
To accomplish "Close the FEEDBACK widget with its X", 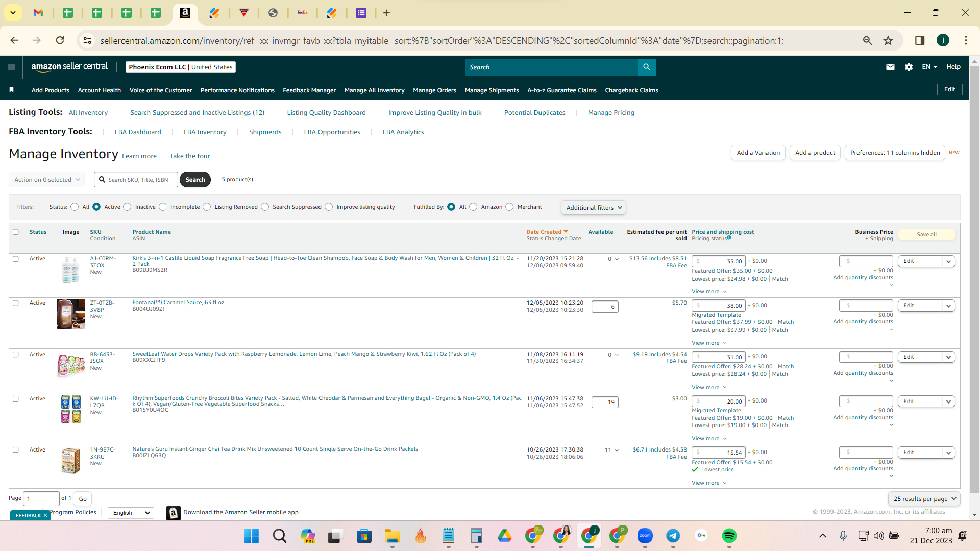I will (x=45, y=515).
